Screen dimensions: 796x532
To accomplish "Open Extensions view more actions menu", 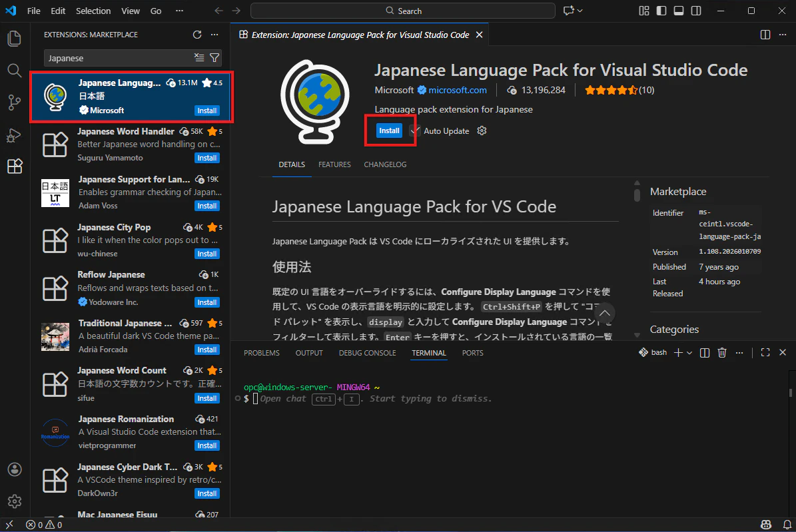I will (x=214, y=35).
